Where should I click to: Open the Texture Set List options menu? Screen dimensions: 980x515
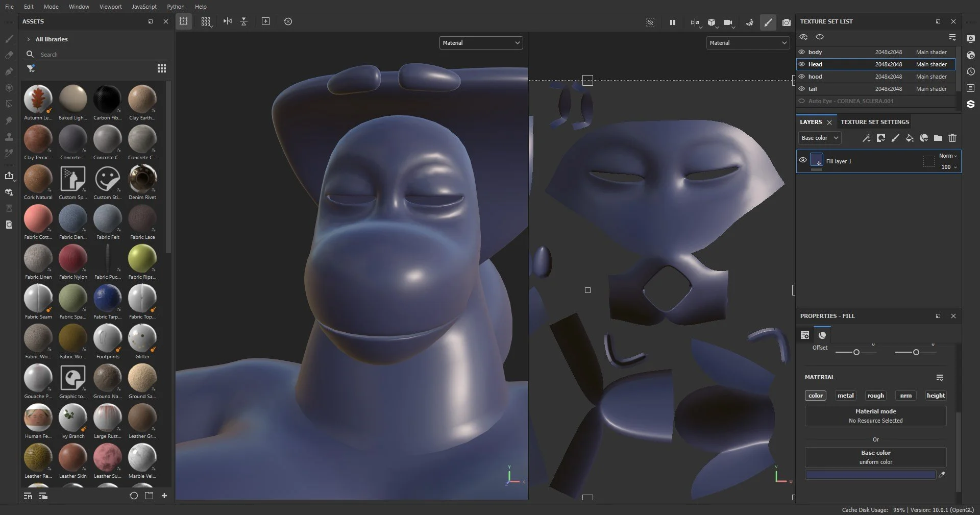952,37
